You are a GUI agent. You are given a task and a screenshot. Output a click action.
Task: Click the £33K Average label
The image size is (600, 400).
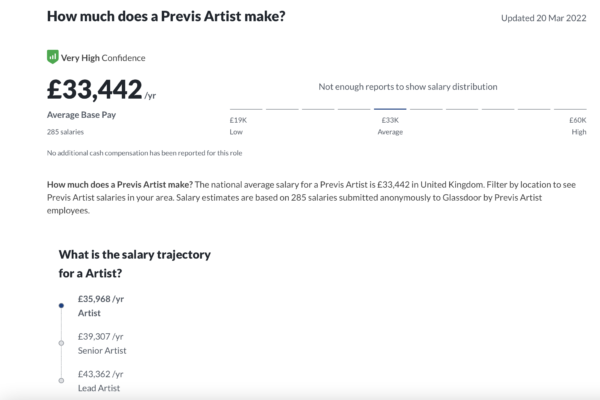click(x=390, y=126)
